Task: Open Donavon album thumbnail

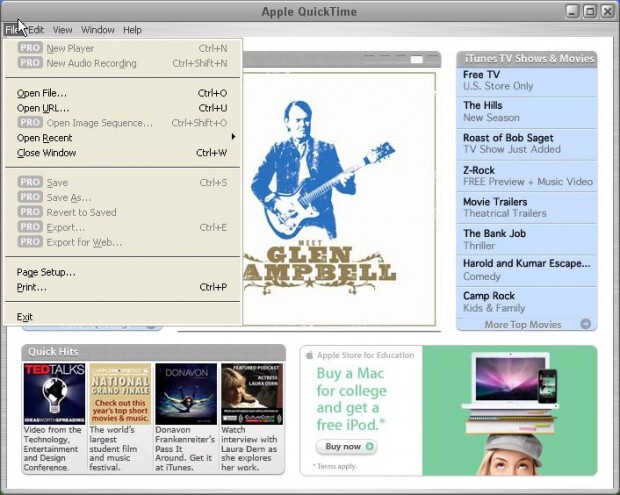Action: [x=186, y=394]
